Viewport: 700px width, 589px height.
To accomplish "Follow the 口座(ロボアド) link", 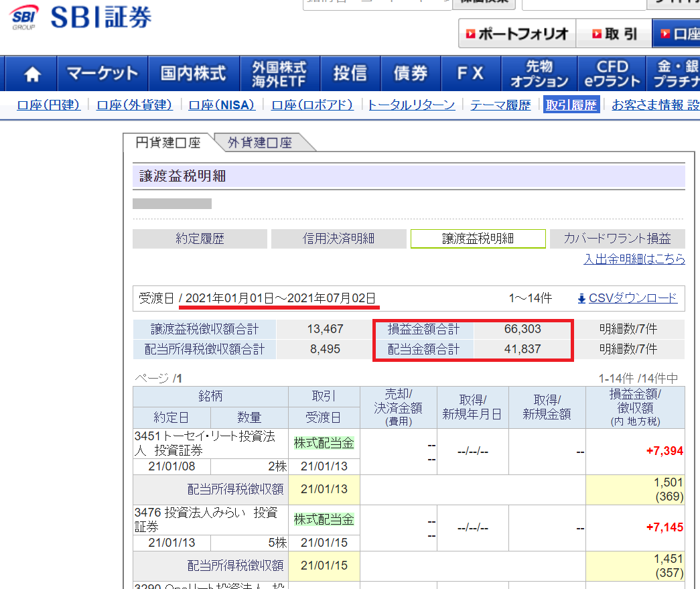I will [312, 105].
